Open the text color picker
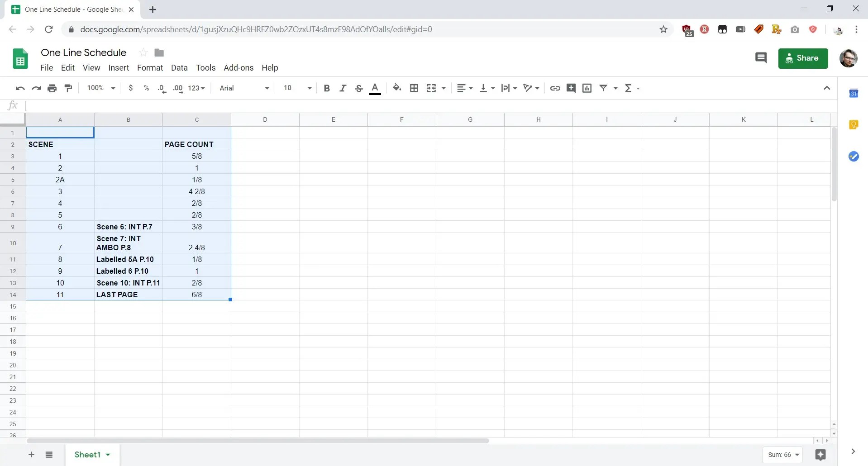 point(375,88)
